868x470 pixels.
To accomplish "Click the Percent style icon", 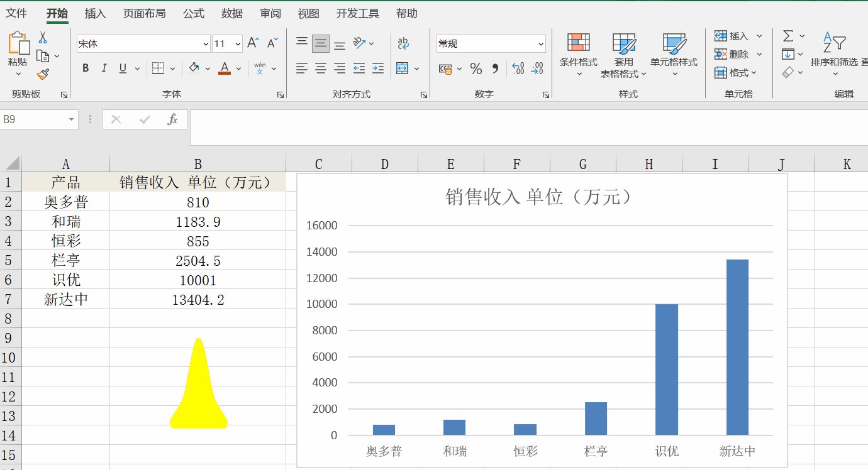I will coord(476,68).
